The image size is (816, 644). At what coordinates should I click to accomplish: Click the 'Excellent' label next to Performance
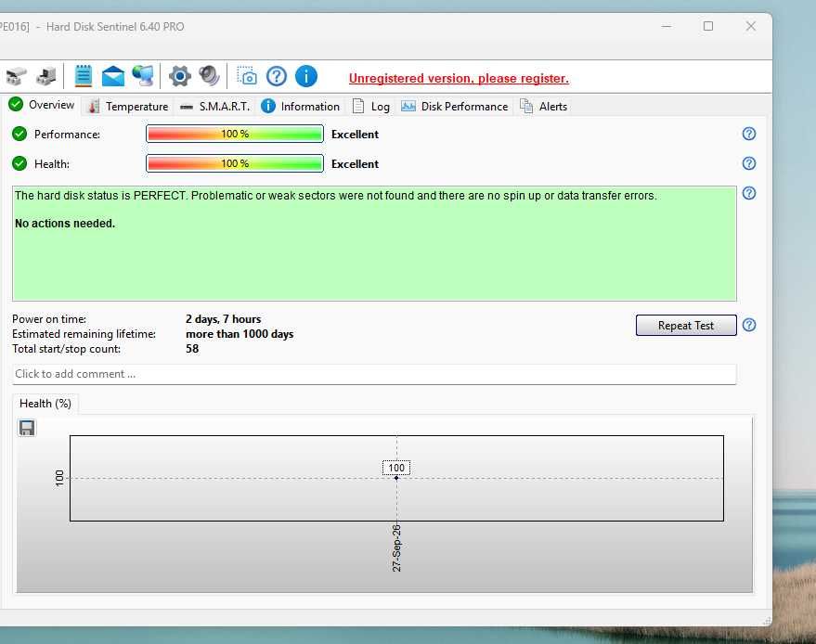pos(355,135)
